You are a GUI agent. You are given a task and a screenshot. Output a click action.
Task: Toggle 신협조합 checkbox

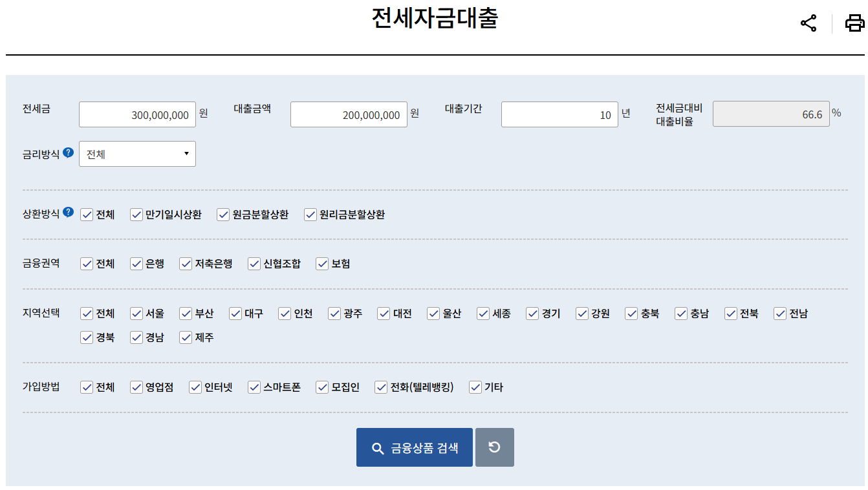(x=254, y=264)
